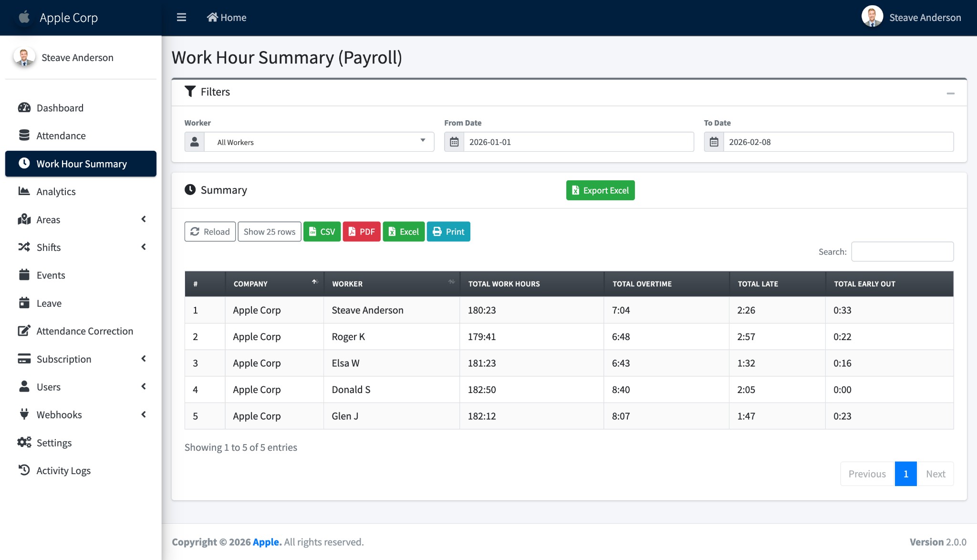Click the red PDF export button
Image resolution: width=977 pixels, height=560 pixels.
[362, 232]
